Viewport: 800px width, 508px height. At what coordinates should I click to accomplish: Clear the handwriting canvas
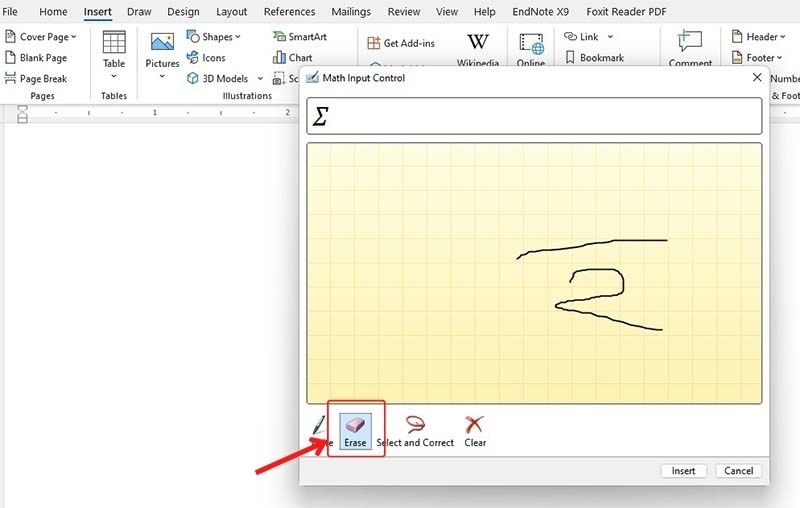[475, 431]
